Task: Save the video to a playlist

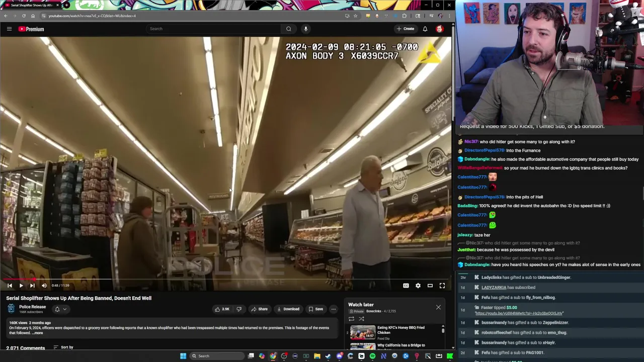Action: click(316, 309)
